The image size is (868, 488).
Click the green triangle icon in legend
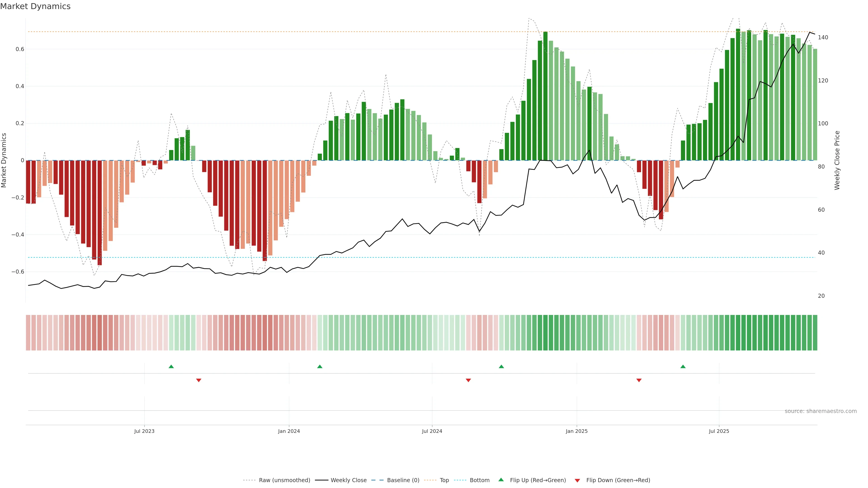501,480
